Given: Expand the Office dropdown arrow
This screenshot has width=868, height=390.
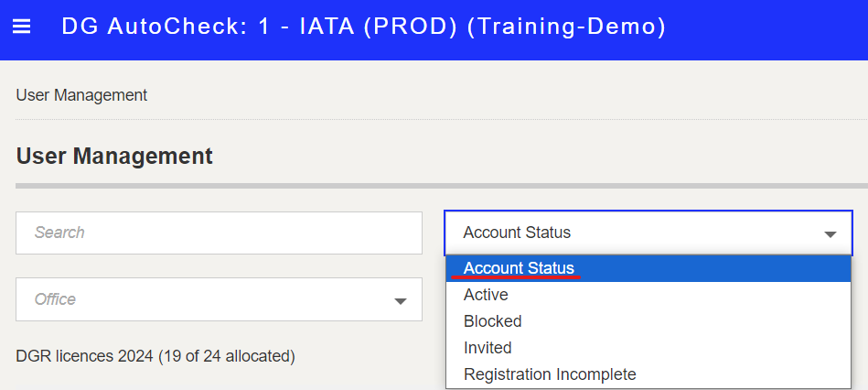Looking at the screenshot, I should click(x=401, y=301).
